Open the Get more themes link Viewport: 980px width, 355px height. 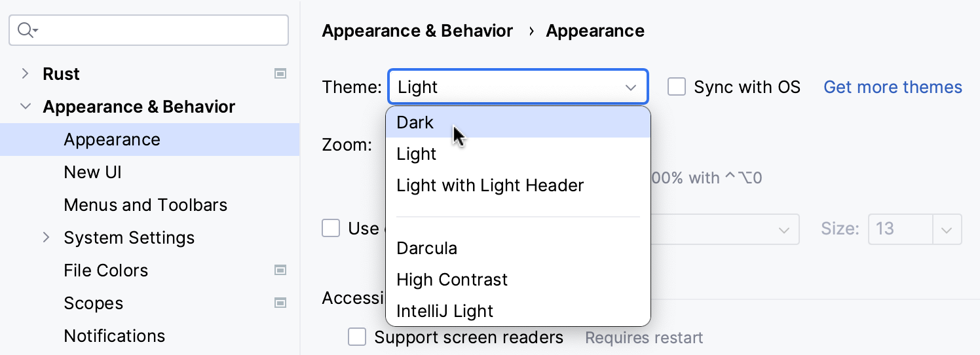(892, 87)
